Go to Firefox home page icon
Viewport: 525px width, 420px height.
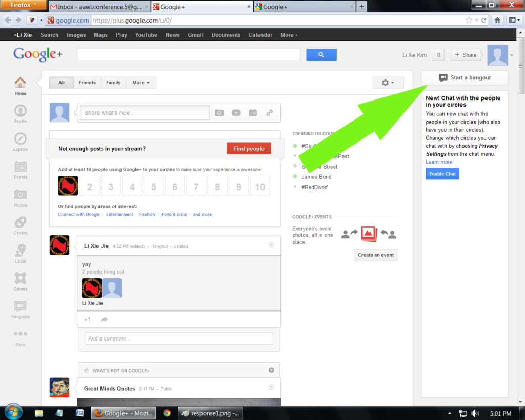pos(497,21)
